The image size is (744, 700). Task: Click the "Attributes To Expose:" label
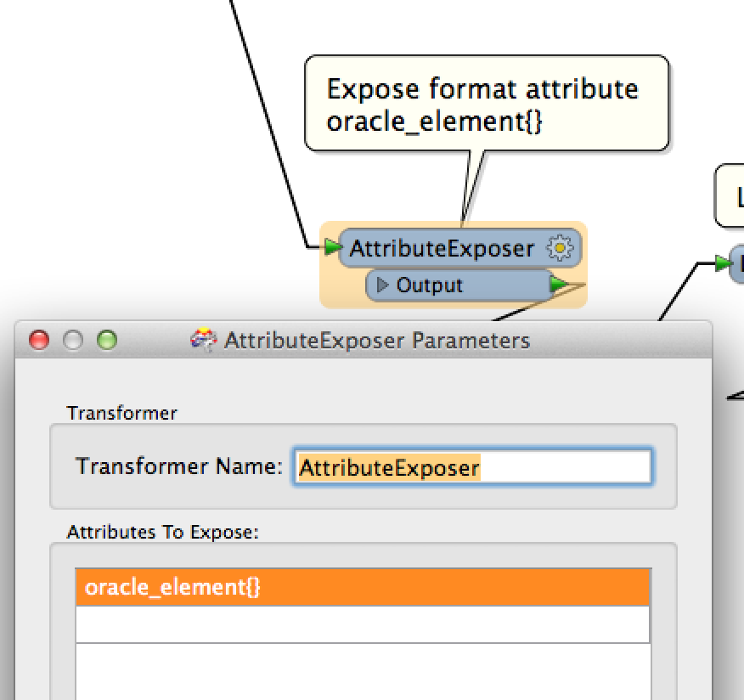163,532
